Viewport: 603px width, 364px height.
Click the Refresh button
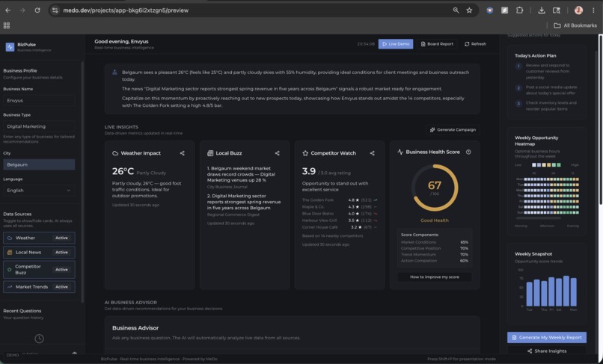[475, 44]
